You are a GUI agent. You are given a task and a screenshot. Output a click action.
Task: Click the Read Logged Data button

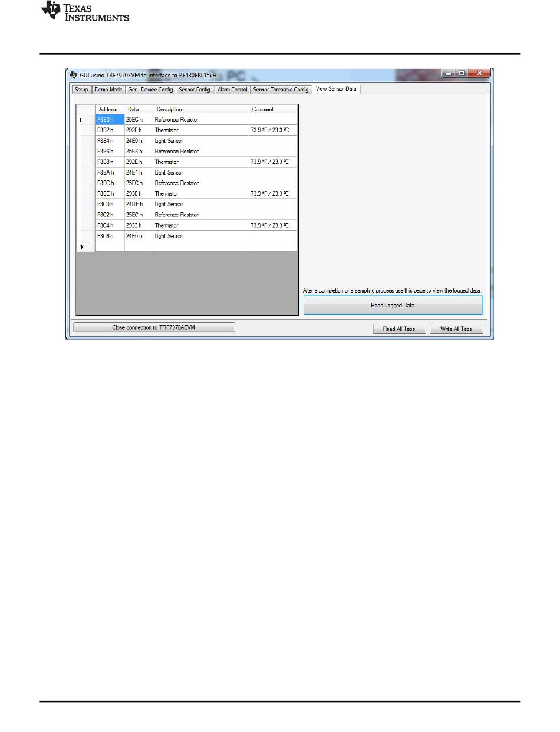pos(393,306)
